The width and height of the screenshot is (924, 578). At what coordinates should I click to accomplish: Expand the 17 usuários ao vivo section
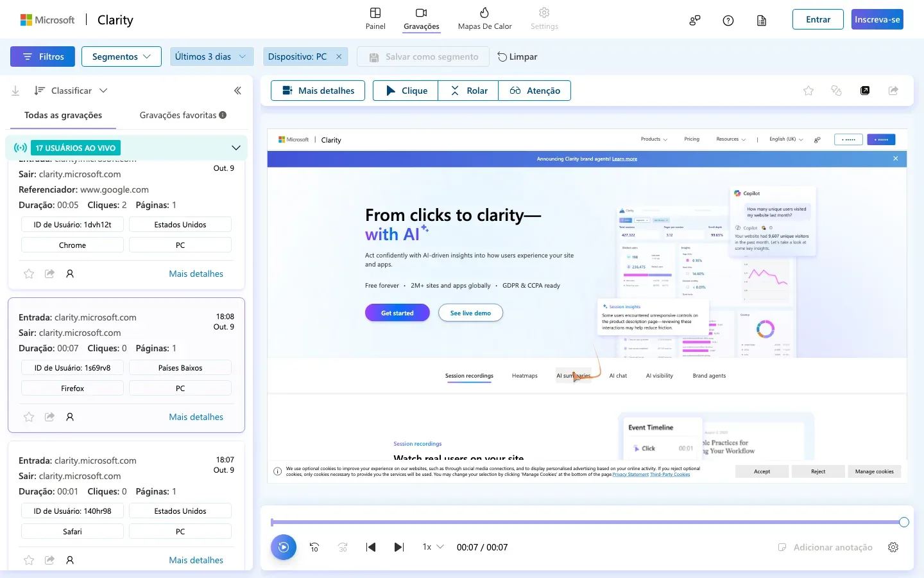tap(235, 148)
